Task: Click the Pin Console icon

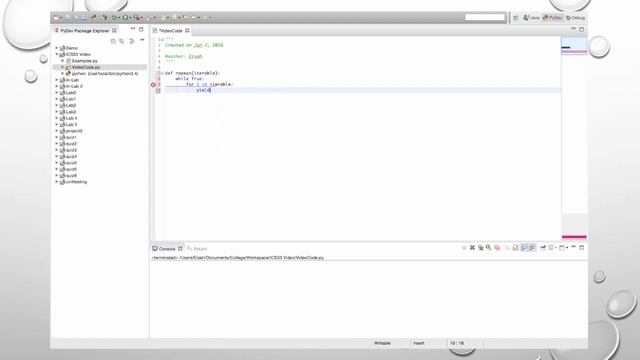Action: point(543,248)
